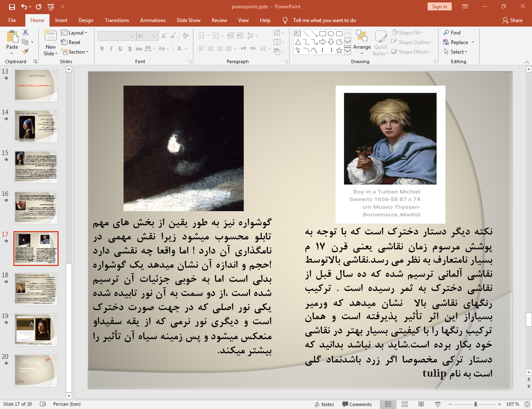Image resolution: width=532 pixels, height=409 pixels.
Task: Open the Notes pane
Action: pos(324,404)
